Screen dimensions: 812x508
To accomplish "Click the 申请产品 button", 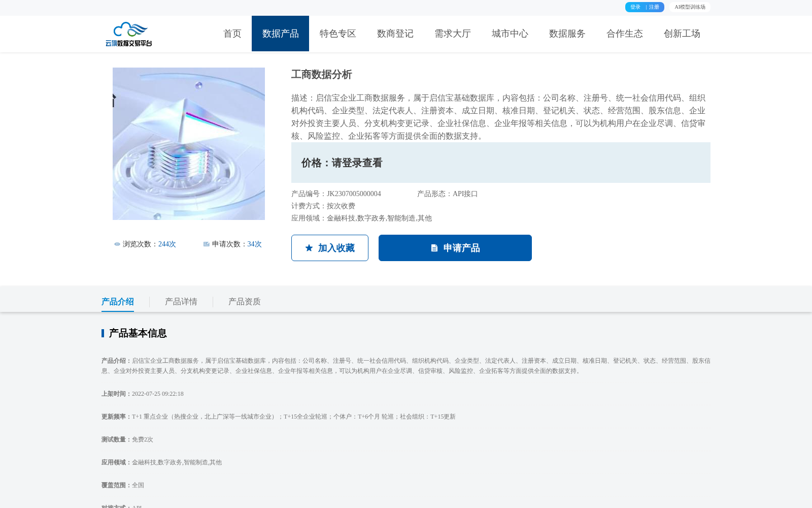I will click(x=455, y=248).
